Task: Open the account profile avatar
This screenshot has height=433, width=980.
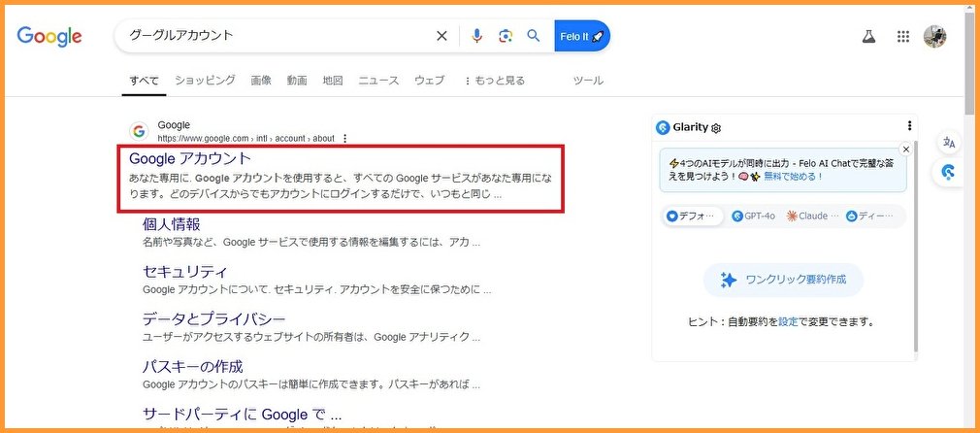Action: [x=935, y=36]
